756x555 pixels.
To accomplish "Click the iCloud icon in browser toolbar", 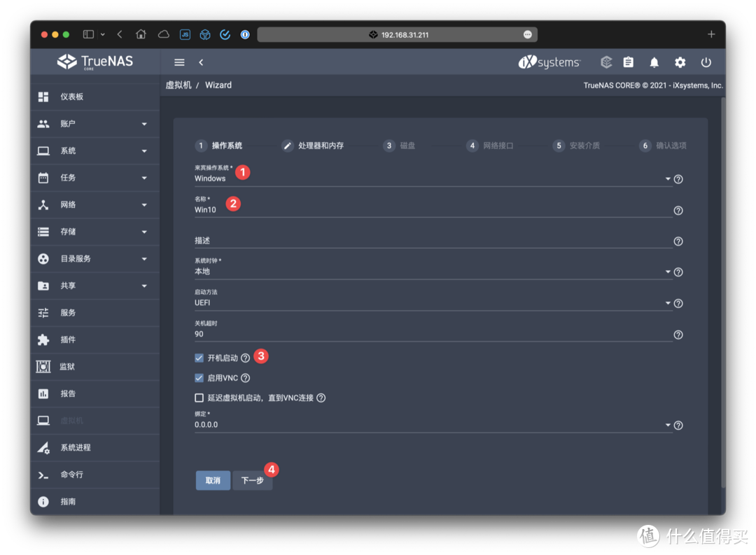I will pos(164,34).
